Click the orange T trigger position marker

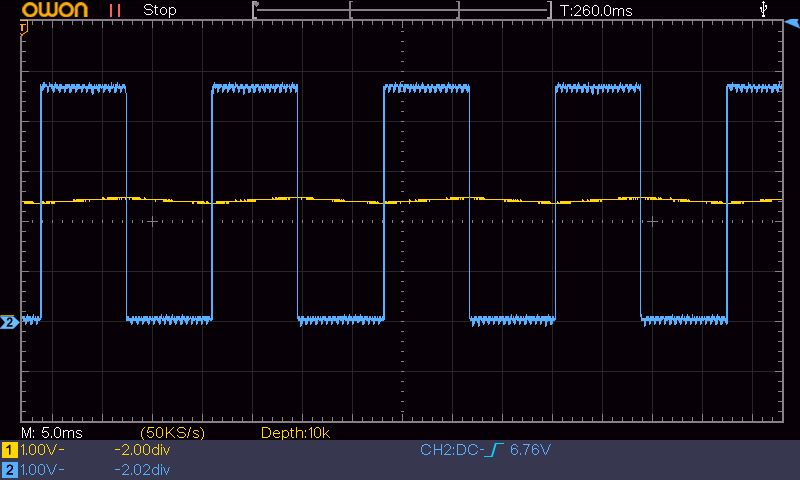click(23, 29)
